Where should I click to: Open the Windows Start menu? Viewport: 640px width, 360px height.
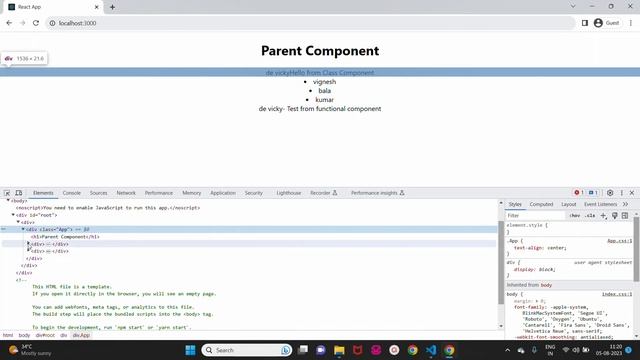click(190, 350)
